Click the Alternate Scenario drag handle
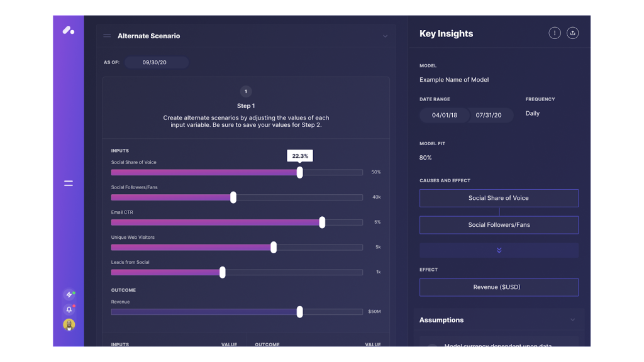Screen dimensions: 644x362 pos(107,36)
